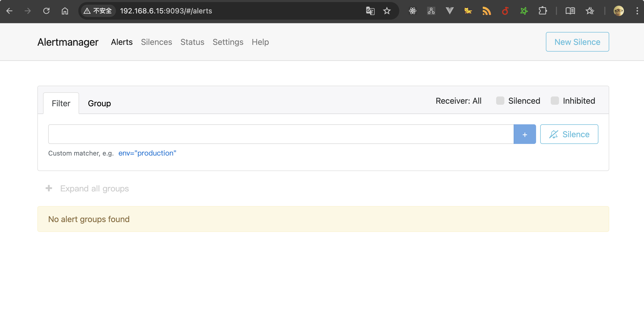Image resolution: width=644 pixels, height=325 pixels.
Task: Toggle the reading mode book icon
Action: tap(570, 11)
